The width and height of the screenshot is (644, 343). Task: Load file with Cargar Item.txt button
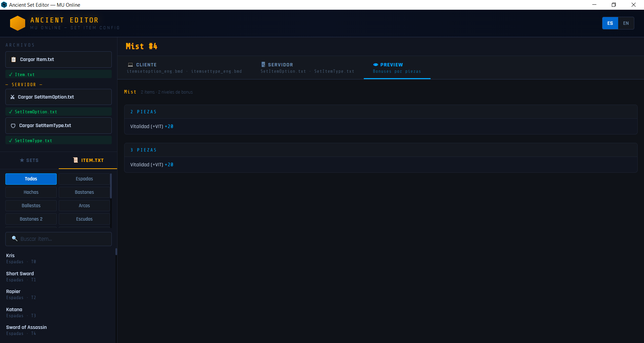tap(58, 59)
